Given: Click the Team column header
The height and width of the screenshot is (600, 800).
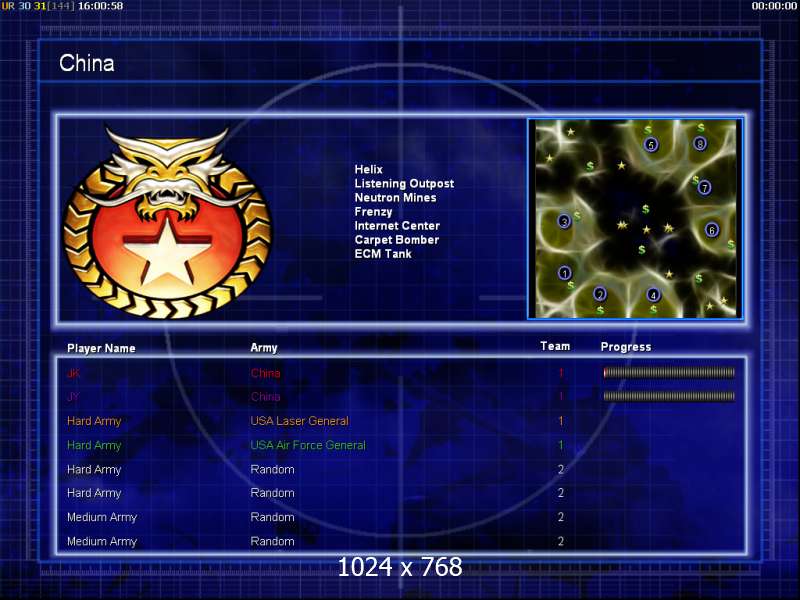Looking at the screenshot, I should pyautogui.click(x=555, y=346).
